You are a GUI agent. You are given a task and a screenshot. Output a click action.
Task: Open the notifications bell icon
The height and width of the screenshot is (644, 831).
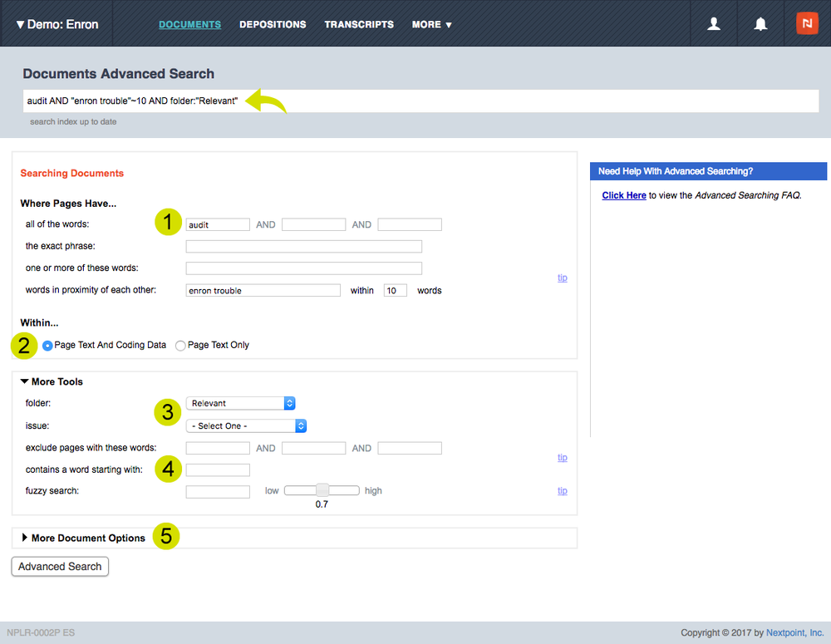[760, 24]
